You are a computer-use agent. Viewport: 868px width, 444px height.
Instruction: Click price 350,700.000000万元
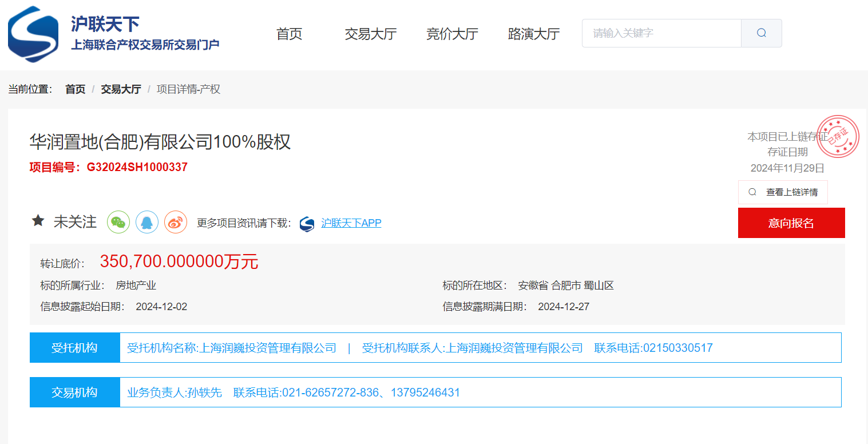(179, 262)
